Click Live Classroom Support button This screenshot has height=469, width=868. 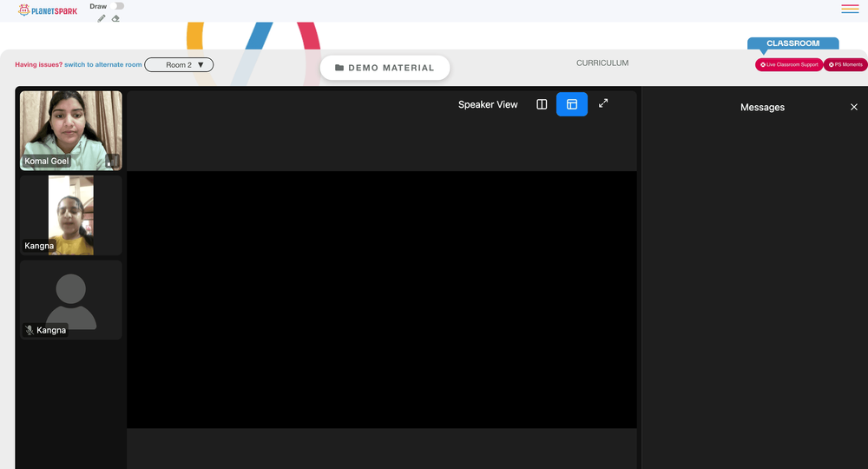pyautogui.click(x=789, y=65)
